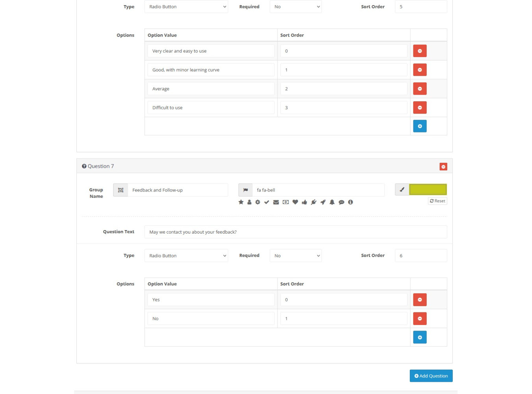This screenshot has width=532, height=394.
Task: Remove the 'Yes' option row
Action: [420, 300]
